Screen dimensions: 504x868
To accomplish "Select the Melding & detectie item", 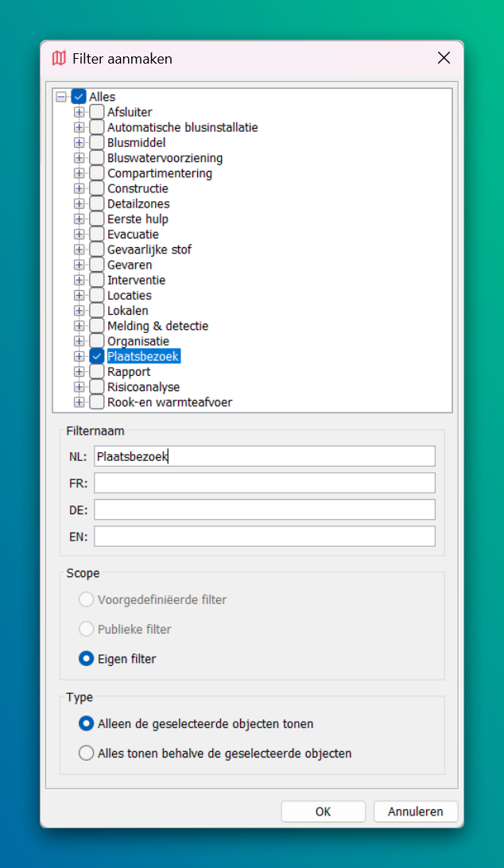I will tap(157, 326).
